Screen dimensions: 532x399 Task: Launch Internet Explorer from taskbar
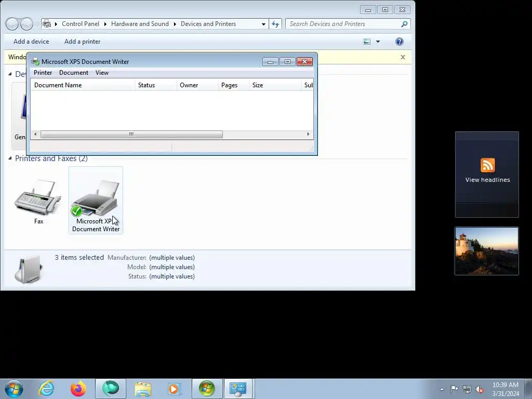click(46, 389)
